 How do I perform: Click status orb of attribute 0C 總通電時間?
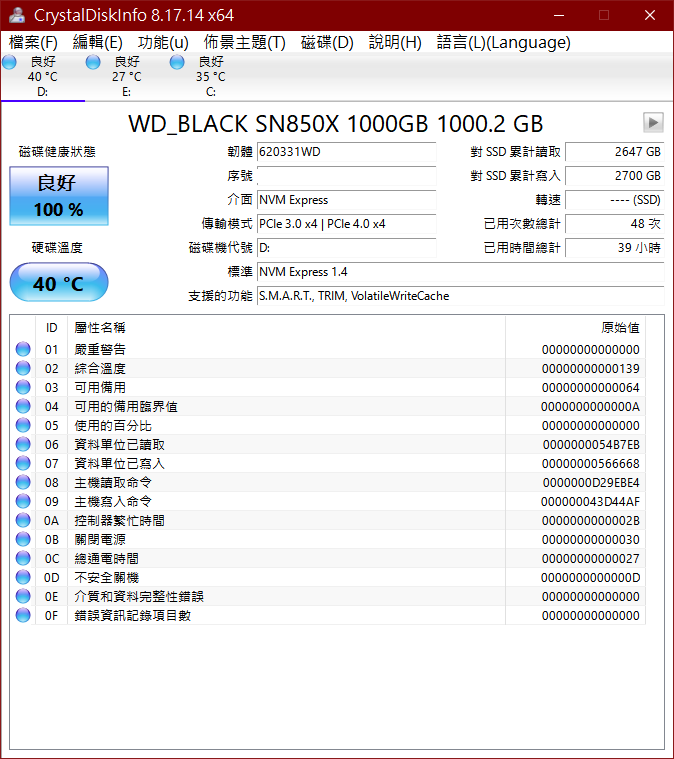tap(23, 558)
